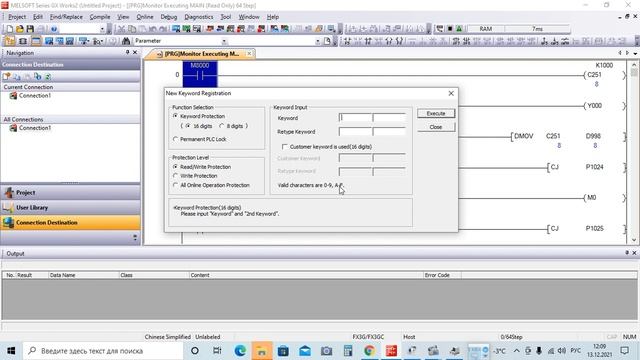Click the Close button in Keyword dialog
This screenshot has width=640, height=360.
point(436,127)
